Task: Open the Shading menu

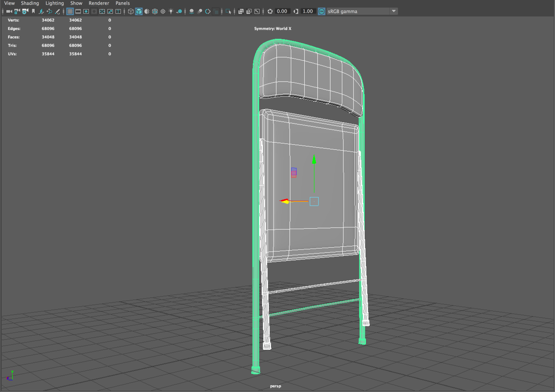Action: 30,3
